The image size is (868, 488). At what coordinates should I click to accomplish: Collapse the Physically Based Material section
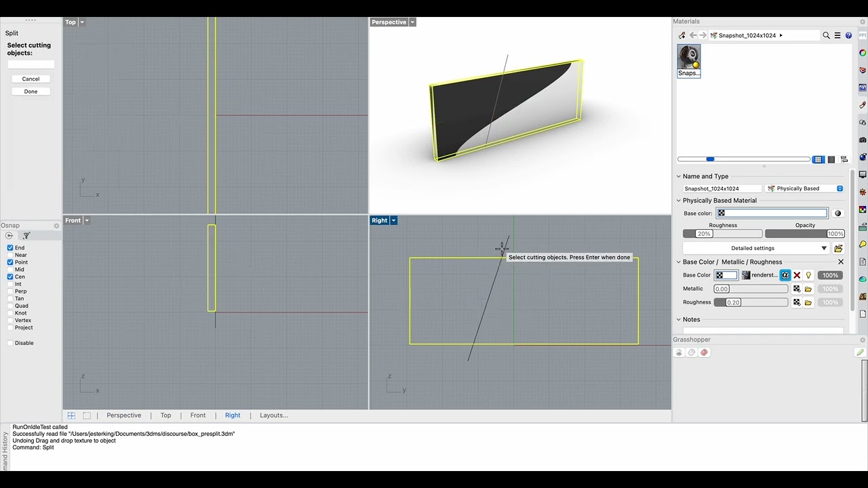(678, 200)
